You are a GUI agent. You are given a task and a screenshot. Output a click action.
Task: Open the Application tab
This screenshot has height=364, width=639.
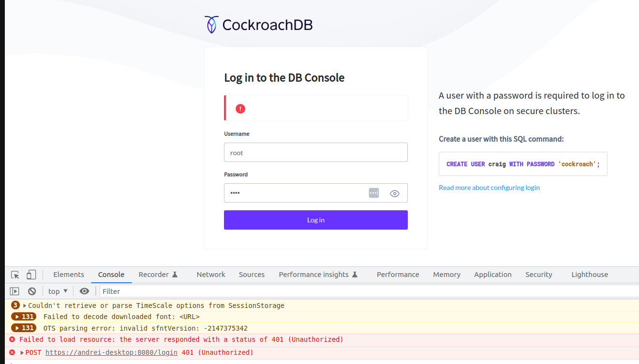point(492,275)
